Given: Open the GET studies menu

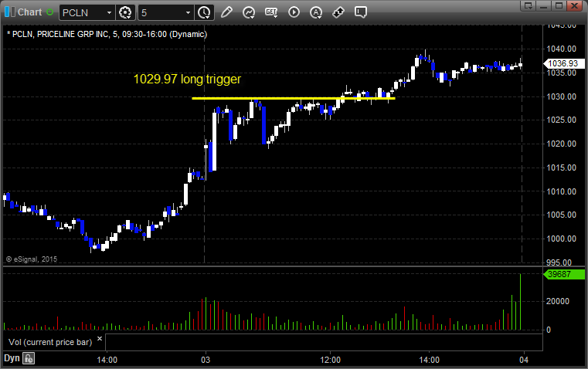Looking at the screenshot, I should point(271,12).
